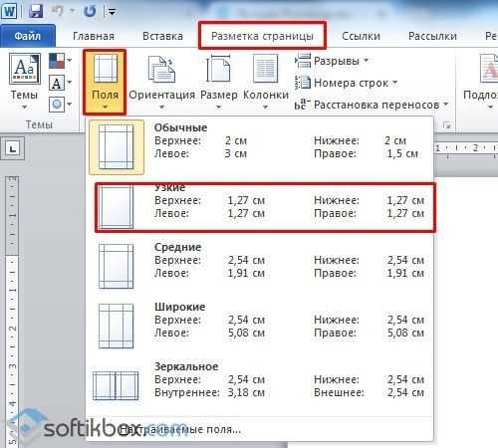Open the Колонки (Columns) icon

click(265, 69)
